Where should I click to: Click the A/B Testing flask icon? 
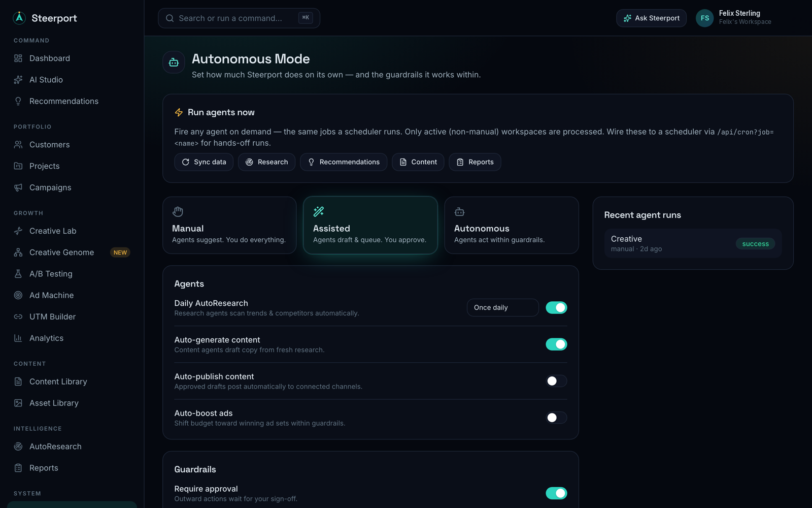18,274
